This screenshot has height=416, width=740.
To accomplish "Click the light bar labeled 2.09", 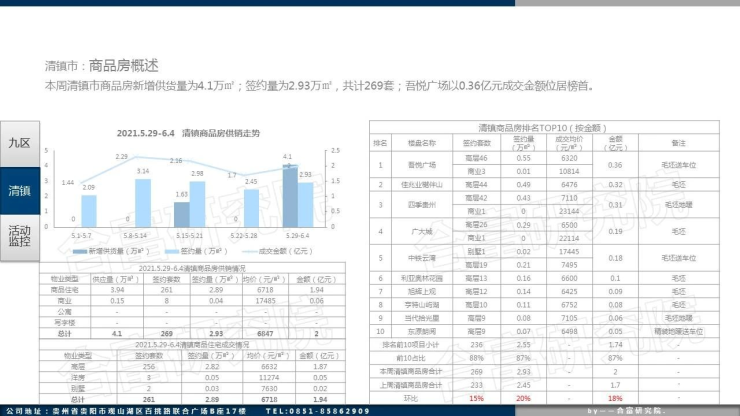I will click(x=89, y=211).
